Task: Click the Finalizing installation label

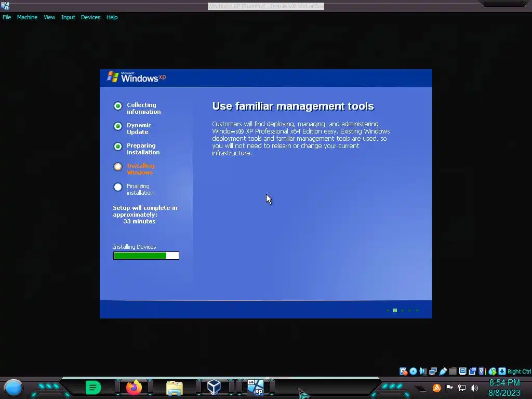Action: [x=140, y=189]
